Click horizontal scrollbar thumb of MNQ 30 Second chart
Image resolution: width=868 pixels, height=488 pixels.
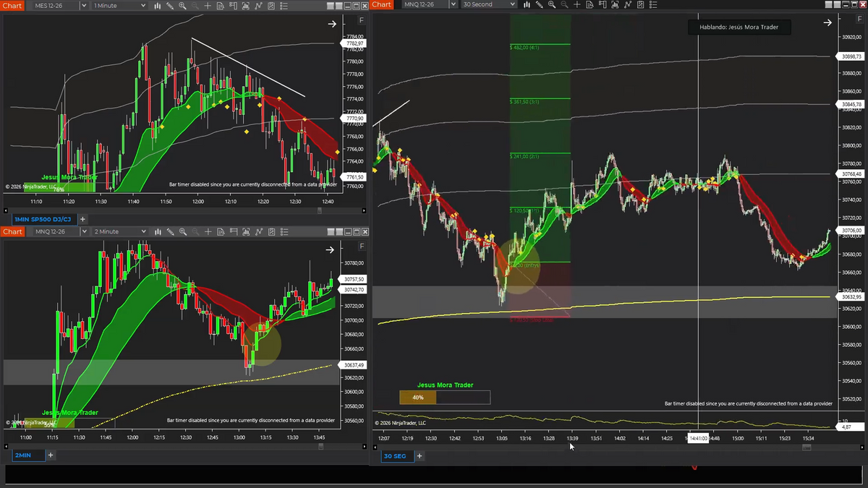(x=807, y=447)
